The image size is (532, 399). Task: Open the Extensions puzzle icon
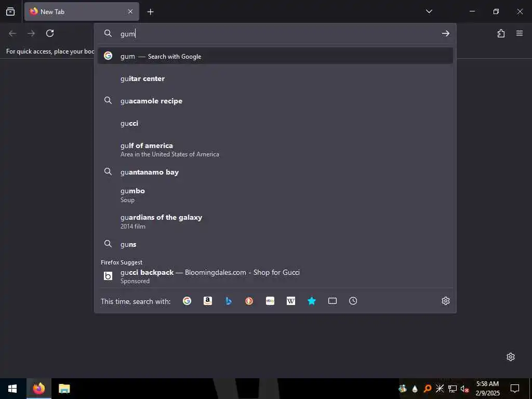(501, 33)
